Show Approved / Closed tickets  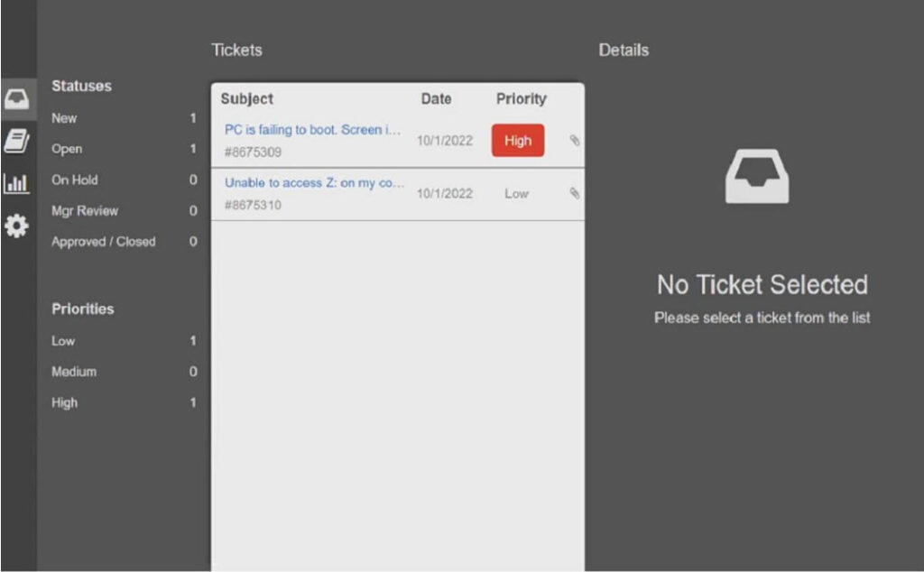coord(104,242)
